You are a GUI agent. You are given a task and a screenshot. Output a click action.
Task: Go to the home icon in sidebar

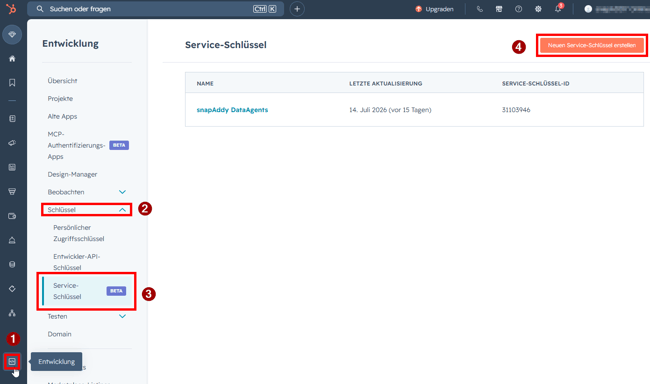tap(12, 59)
